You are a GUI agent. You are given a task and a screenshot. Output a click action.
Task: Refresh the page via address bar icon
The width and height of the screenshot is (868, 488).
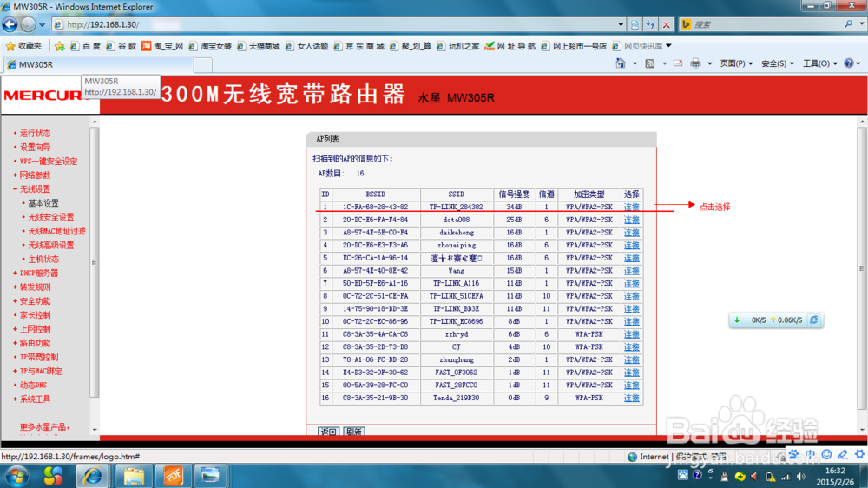pos(650,24)
